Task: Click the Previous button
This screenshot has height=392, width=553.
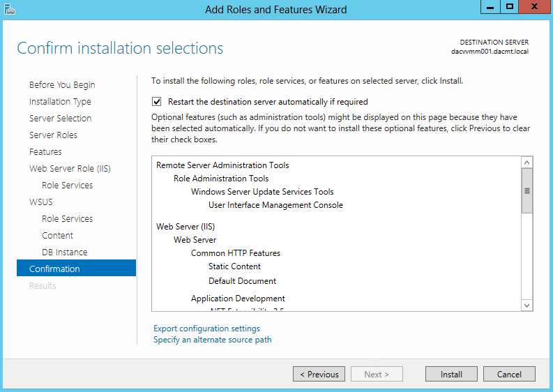Action: pyautogui.click(x=319, y=374)
